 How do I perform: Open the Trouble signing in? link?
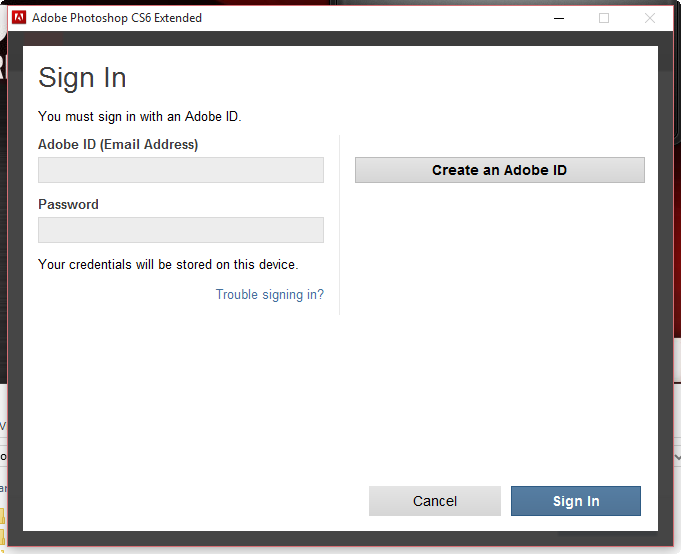click(x=270, y=294)
